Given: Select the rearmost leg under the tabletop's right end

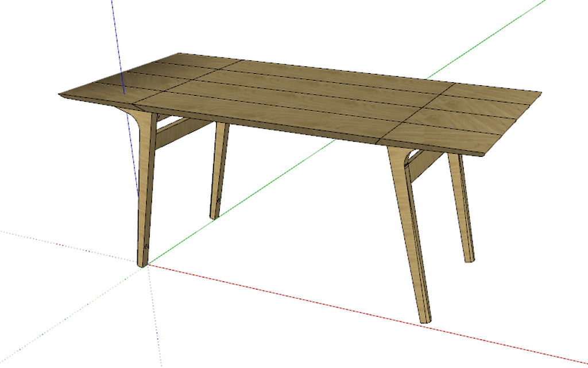Looking at the screenshot, I should 462,207.
